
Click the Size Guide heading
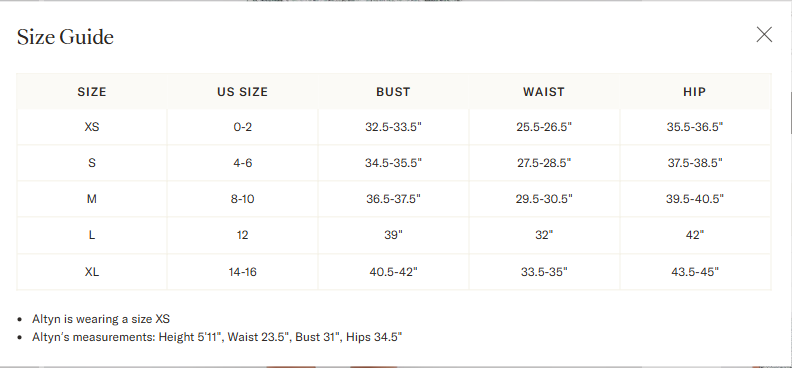tap(65, 37)
